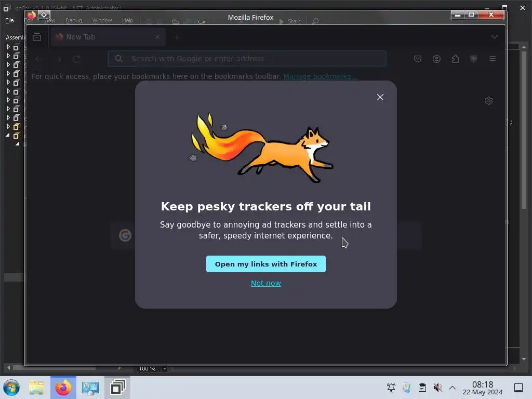Open dnSpy File menu
532x399 pixels.
coord(9,20)
